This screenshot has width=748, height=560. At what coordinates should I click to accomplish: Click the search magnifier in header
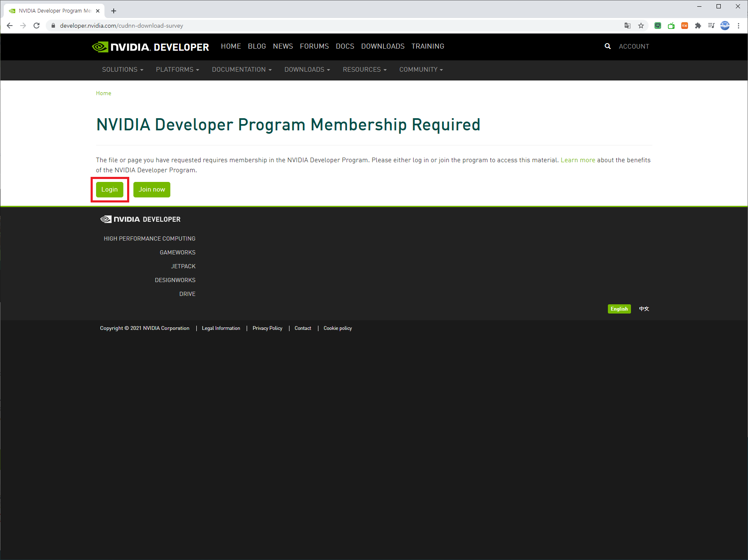coord(607,46)
